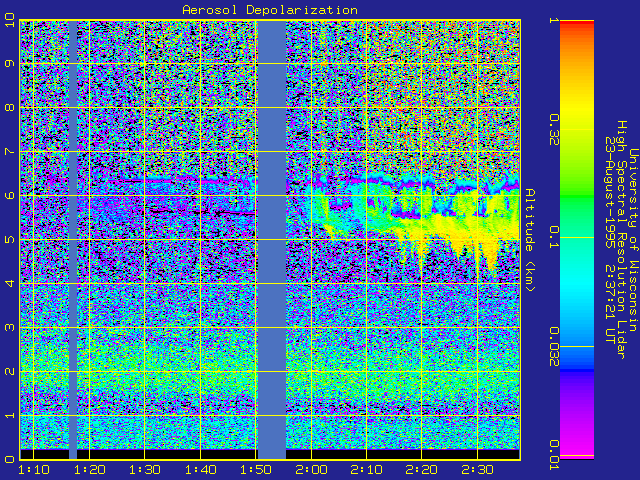The height and width of the screenshot is (480, 640).
Task: Click the 2:00 time axis label
Action: [x=311, y=470]
